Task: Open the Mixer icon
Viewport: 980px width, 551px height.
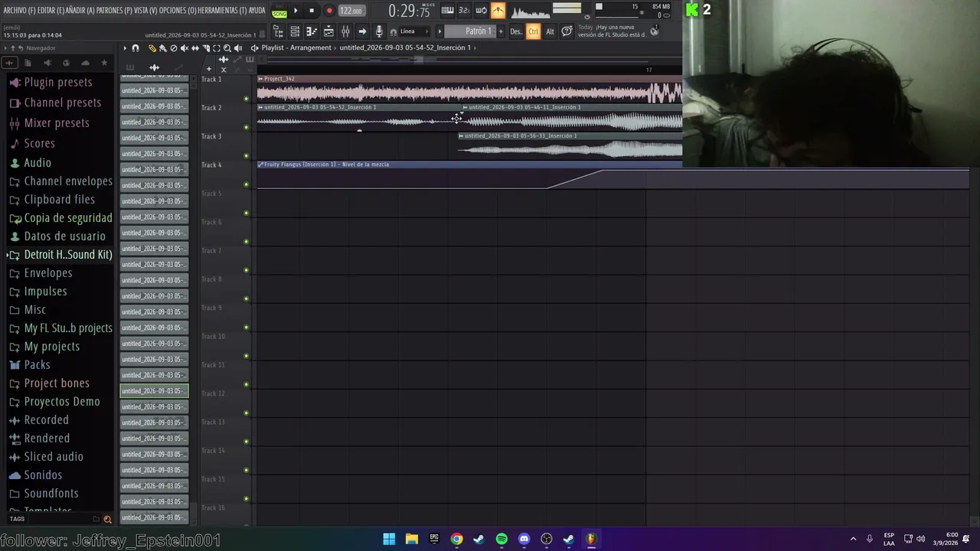Action: (x=345, y=31)
